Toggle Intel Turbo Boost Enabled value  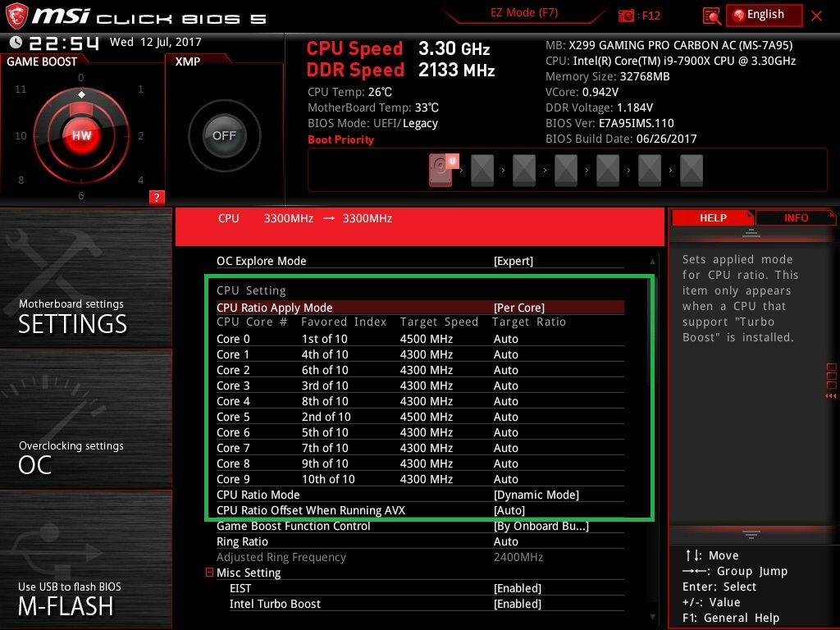[517, 604]
